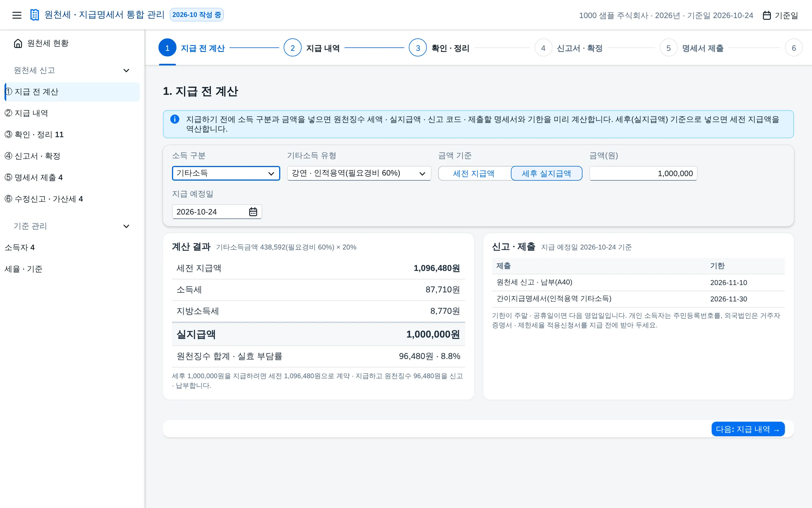The height and width of the screenshot is (508, 812).
Task: Open 소득자 list in sidebar
Action: [x=72, y=248]
